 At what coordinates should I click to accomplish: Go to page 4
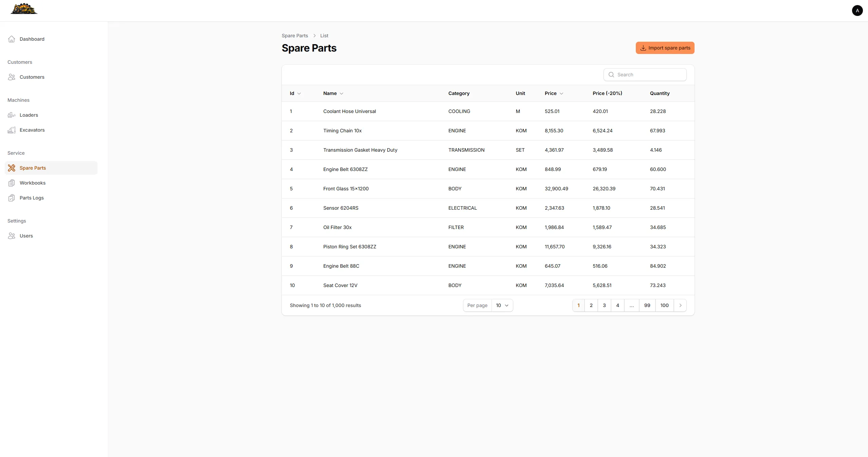pyautogui.click(x=617, y=305)
